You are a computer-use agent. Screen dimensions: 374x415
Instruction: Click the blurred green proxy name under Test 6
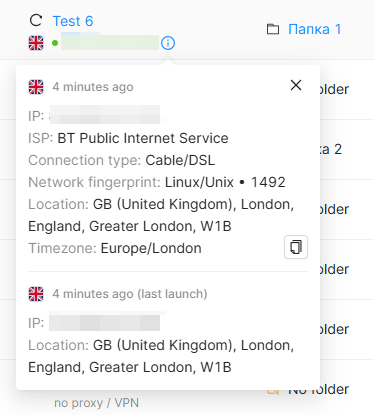tap(110, 43)
